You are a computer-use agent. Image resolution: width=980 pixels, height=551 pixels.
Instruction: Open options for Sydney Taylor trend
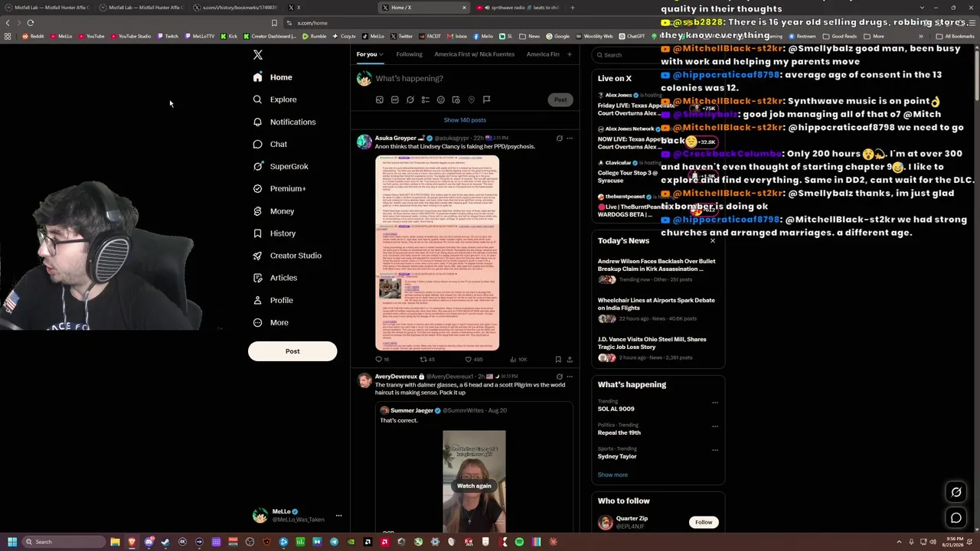[715, 450]
